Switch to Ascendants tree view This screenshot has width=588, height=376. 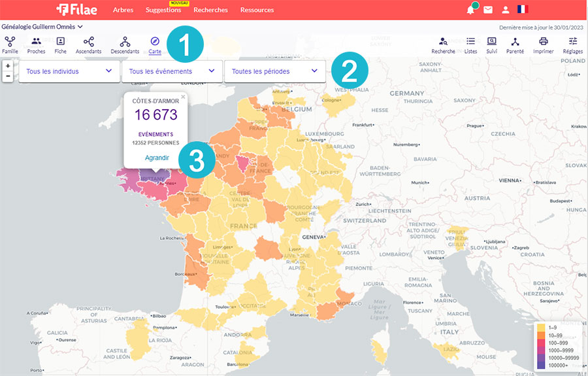click(x=88, y=44)
